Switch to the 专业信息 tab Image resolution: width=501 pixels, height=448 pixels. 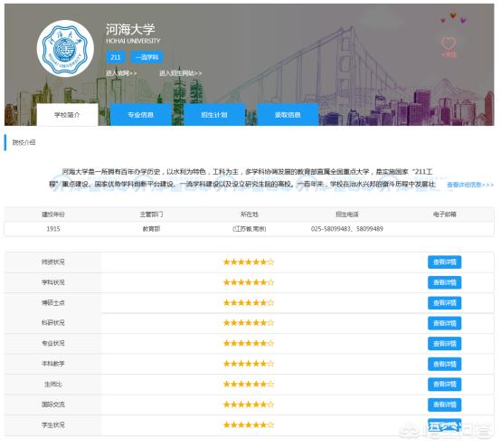pos(140,115)
